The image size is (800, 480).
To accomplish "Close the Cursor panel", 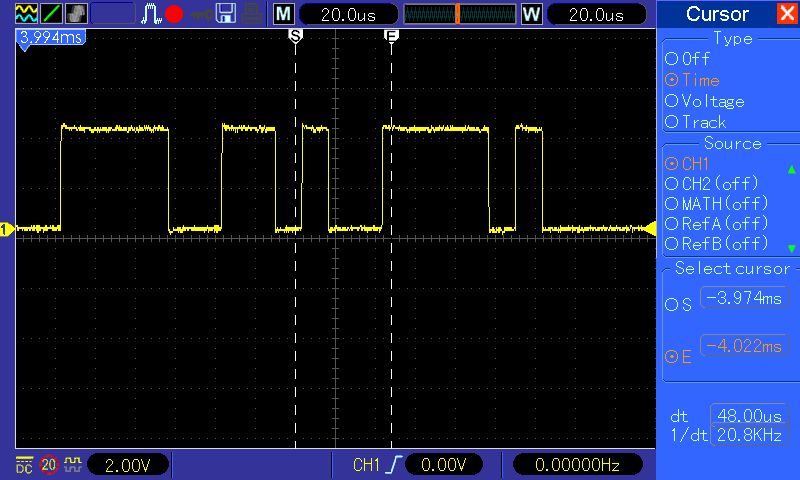I will click(x=786, y=13).
